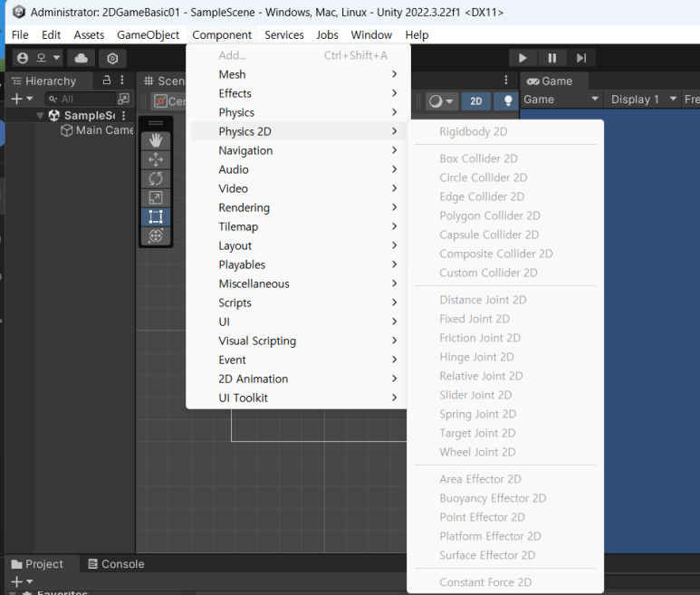Open the draw mode shading dropdown
Image resolution: width=700 pixels, height=595 pixels.
[441, 101]
